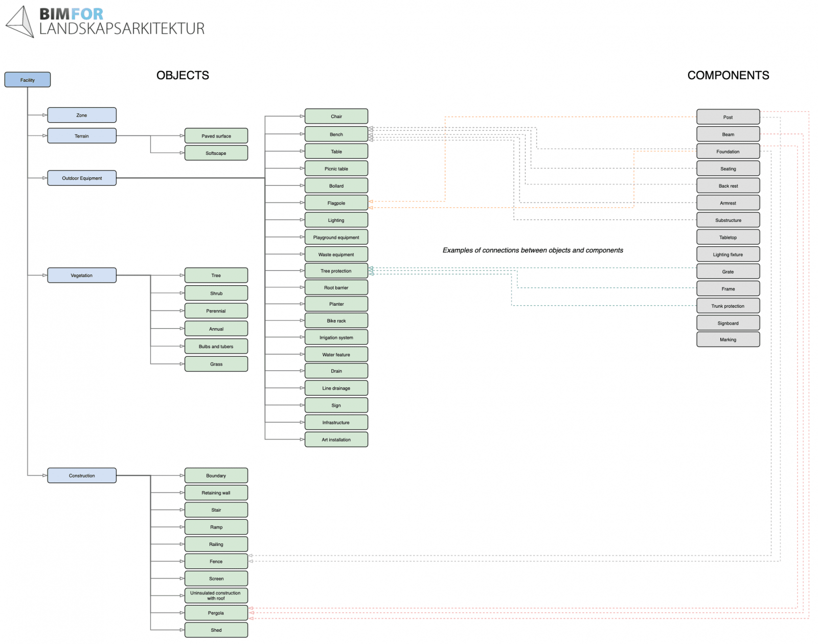This screenshot has width=818, height=644.
Task: Select the Facility root node
Action: click(28, 80)
